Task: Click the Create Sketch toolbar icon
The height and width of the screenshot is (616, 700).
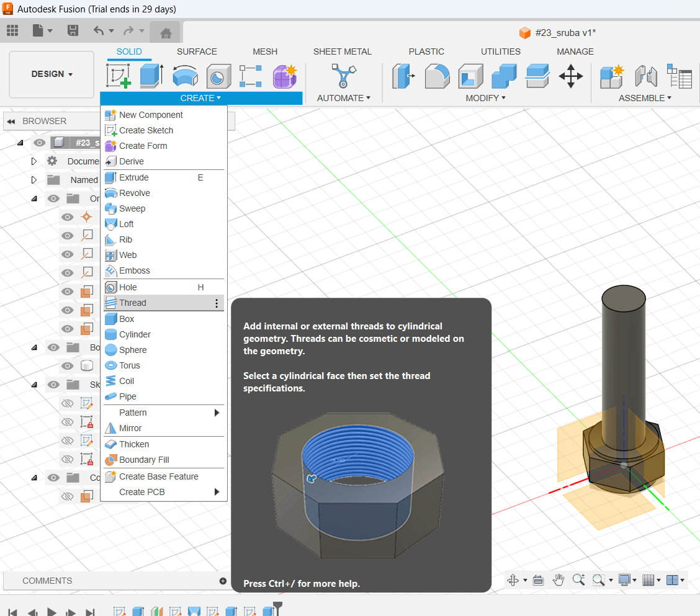Action: 119,76
